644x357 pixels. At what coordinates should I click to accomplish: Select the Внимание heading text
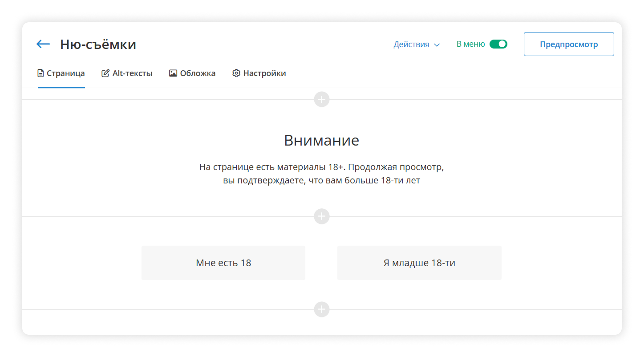tap(321, 141)
